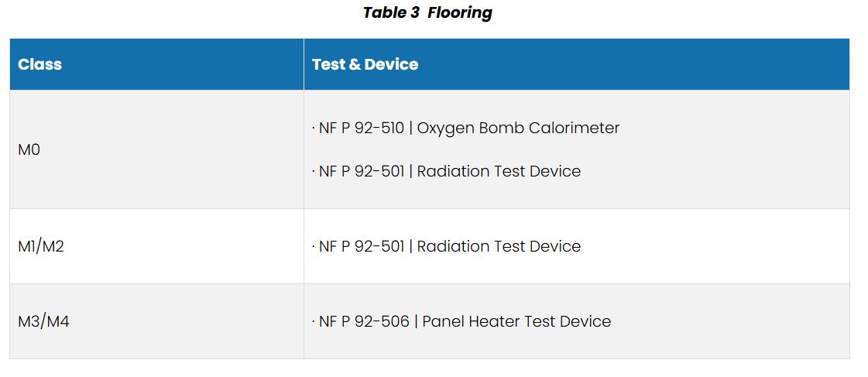The image size is (868, 377).
Task: Click the word "Flooring" in the title
Action: [459, 12]
